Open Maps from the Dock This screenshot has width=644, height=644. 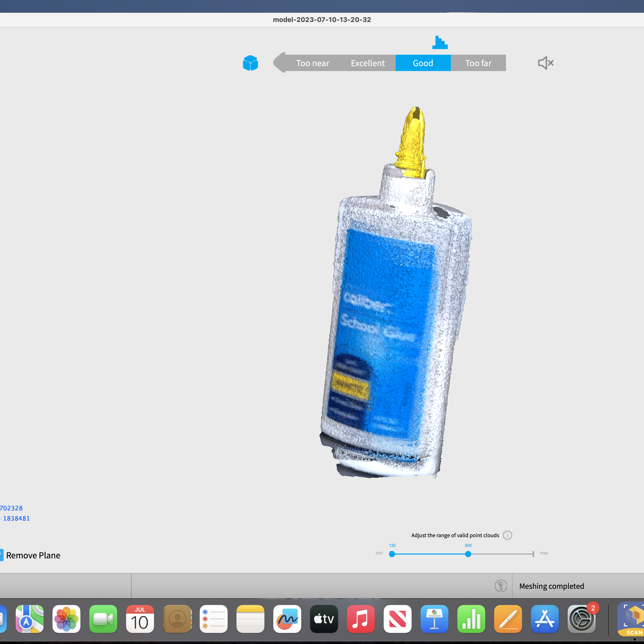point(29,619)
